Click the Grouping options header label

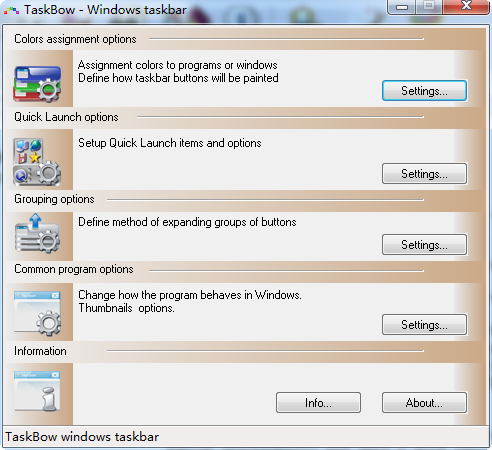pyautogui.click(x=54, y=199)
